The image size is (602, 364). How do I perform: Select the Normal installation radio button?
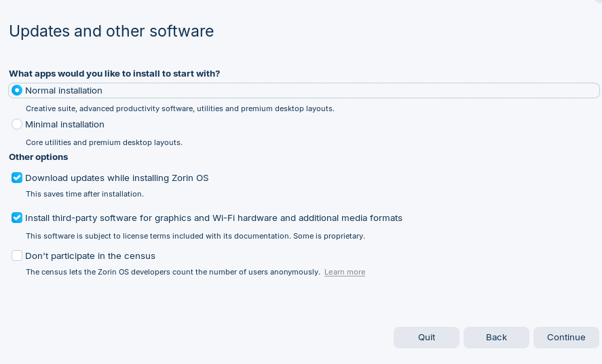coord(17,91)
